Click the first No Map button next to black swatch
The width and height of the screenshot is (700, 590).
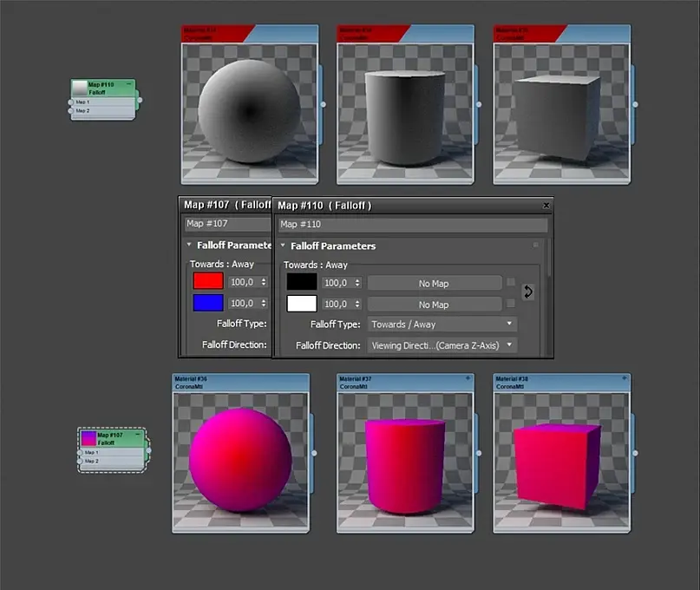click(435, 283)
